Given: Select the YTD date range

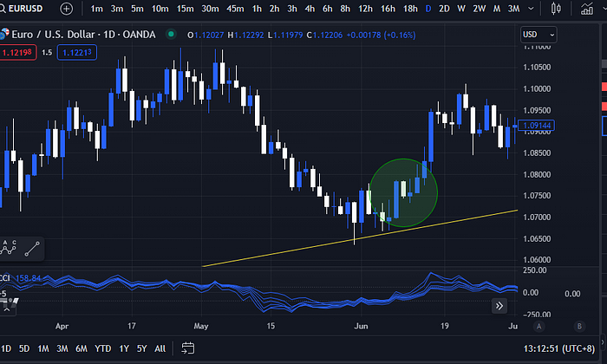Looking at the screenshot, I should pos(102,348).
